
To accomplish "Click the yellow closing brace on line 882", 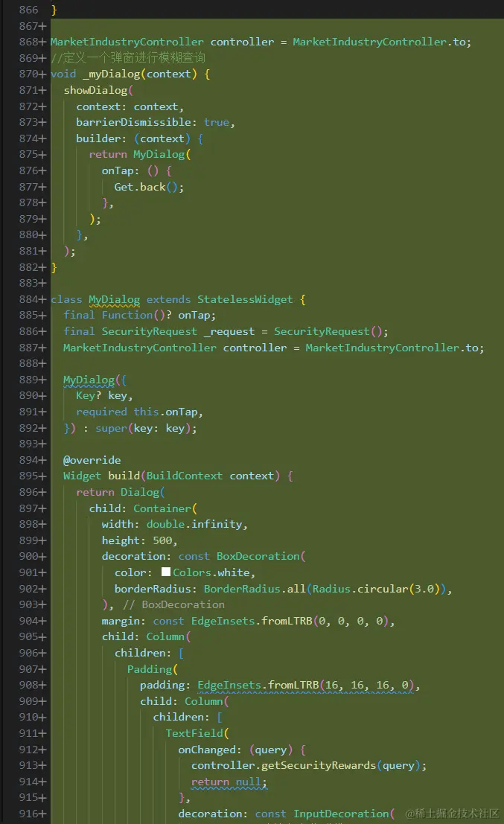I will tap(54, 267).
